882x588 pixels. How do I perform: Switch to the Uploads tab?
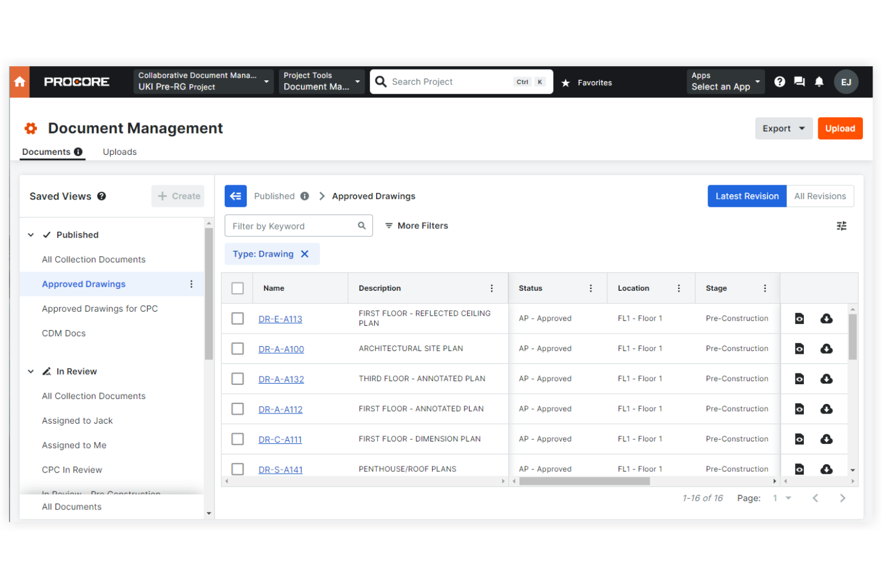pyautogui.click(x=119, y=152)
